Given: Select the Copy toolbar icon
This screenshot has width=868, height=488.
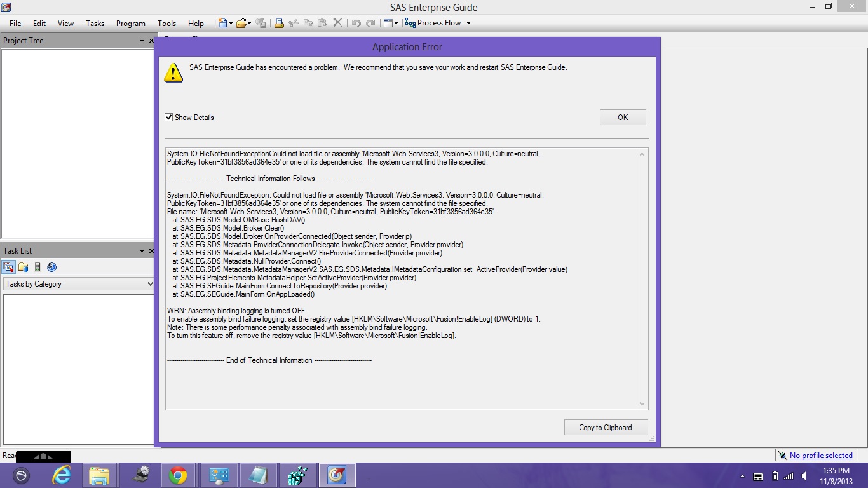Looking at the screenshot, I should [309, 23].
